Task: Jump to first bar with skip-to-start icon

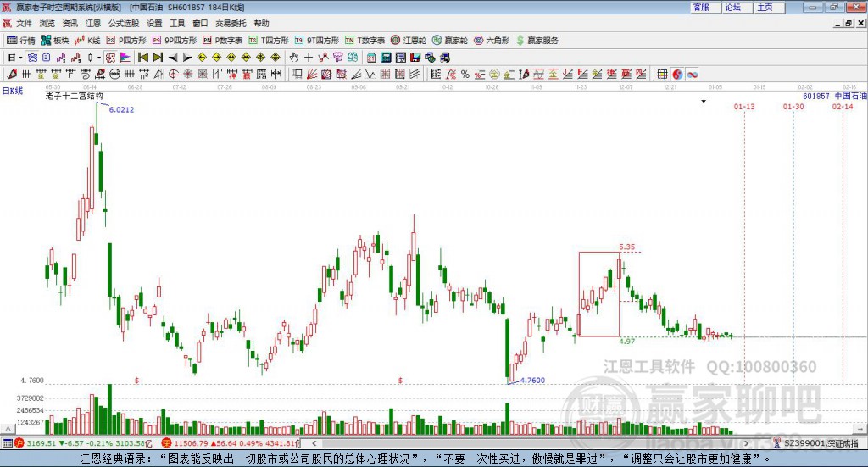Action: [x=142, y=58]
